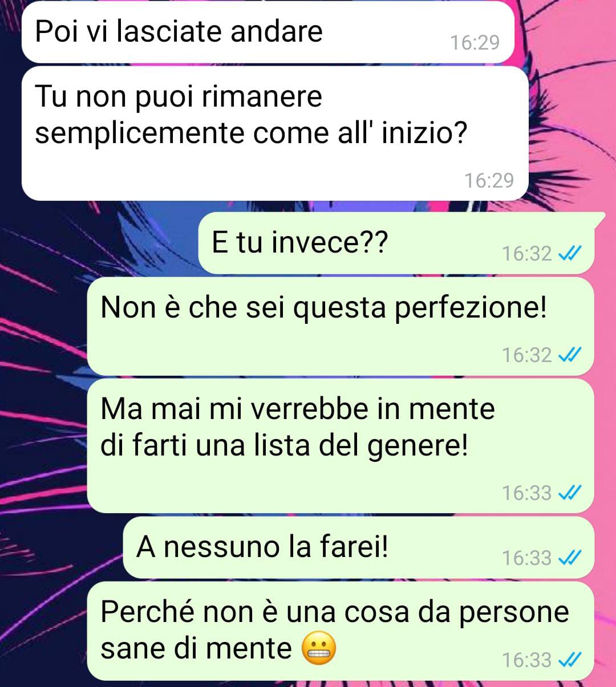This screenshot has width=616, height=687.
Task: Click 16:33 timestamp of 'sane di mente' message
Action: point(526,660)
